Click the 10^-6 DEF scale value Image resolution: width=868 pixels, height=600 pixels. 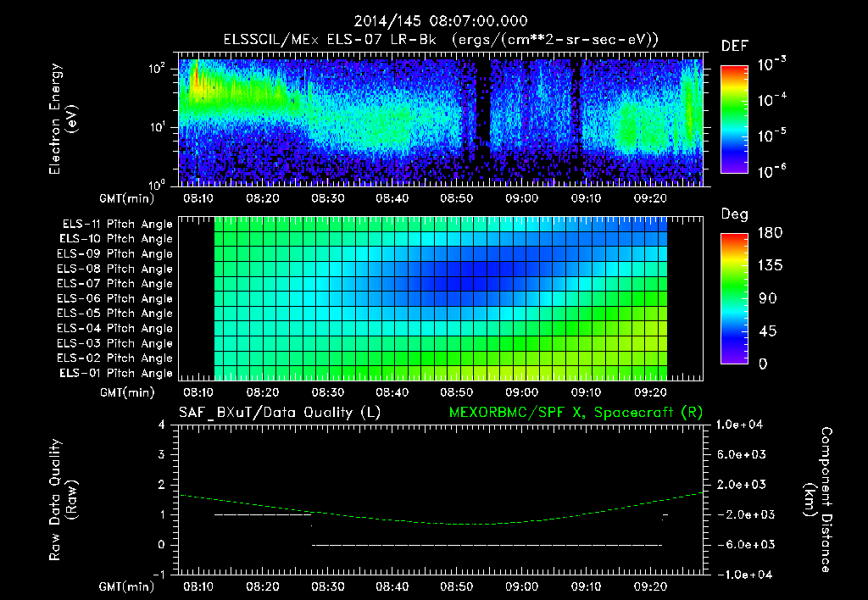pos(772,171)
